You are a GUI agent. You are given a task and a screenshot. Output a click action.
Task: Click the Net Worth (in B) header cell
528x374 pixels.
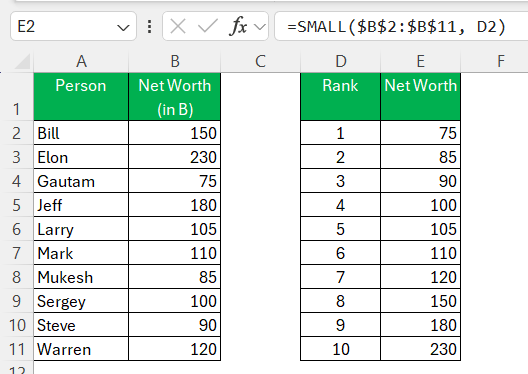point(174,97)
